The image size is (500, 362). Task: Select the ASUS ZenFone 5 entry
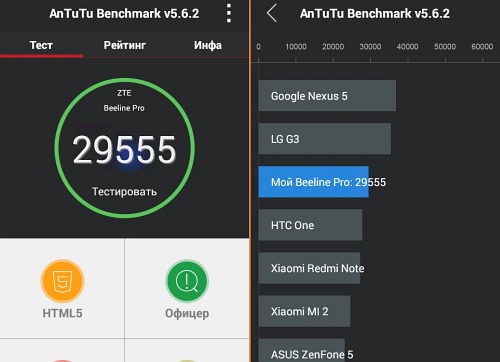click(x=302, y=350)
